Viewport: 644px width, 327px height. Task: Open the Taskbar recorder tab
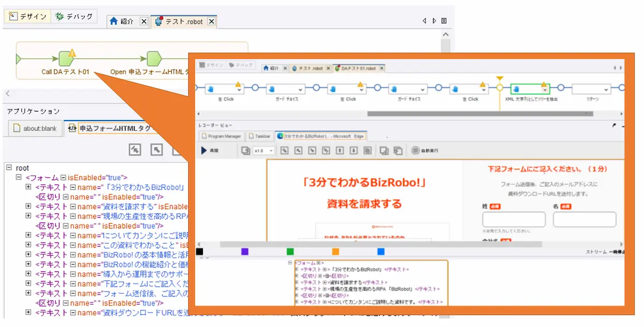(259, 136)
